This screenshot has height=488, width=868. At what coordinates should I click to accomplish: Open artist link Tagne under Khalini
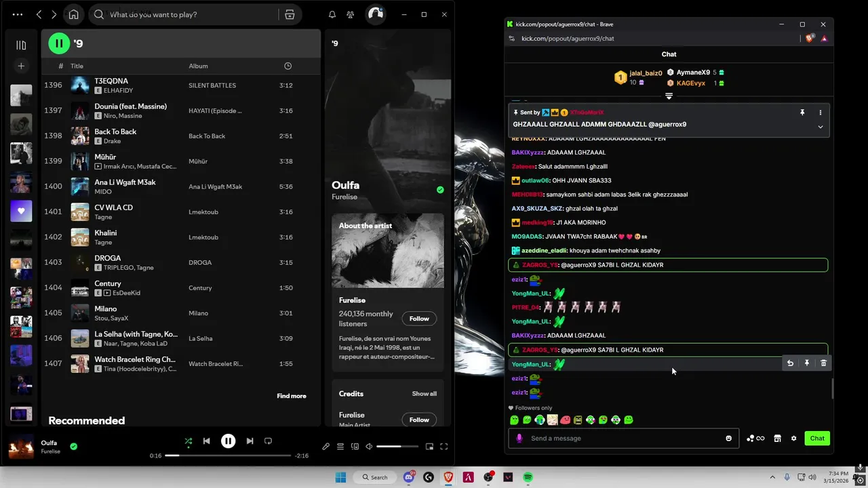(x=103, y=242)
